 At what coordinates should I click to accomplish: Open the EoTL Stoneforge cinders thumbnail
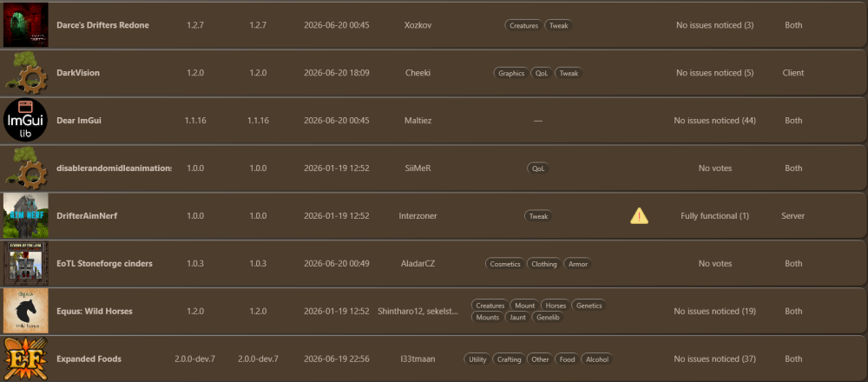pos(25,264)
